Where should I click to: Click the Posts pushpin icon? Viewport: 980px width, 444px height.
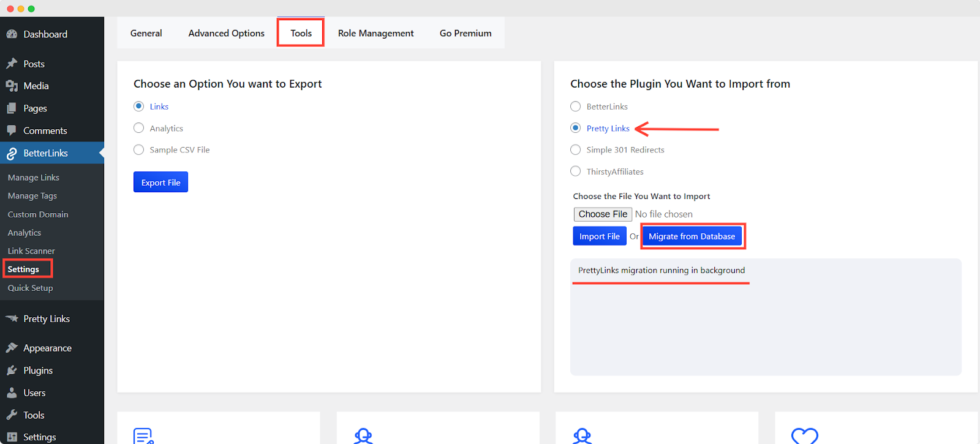[12, 64]
